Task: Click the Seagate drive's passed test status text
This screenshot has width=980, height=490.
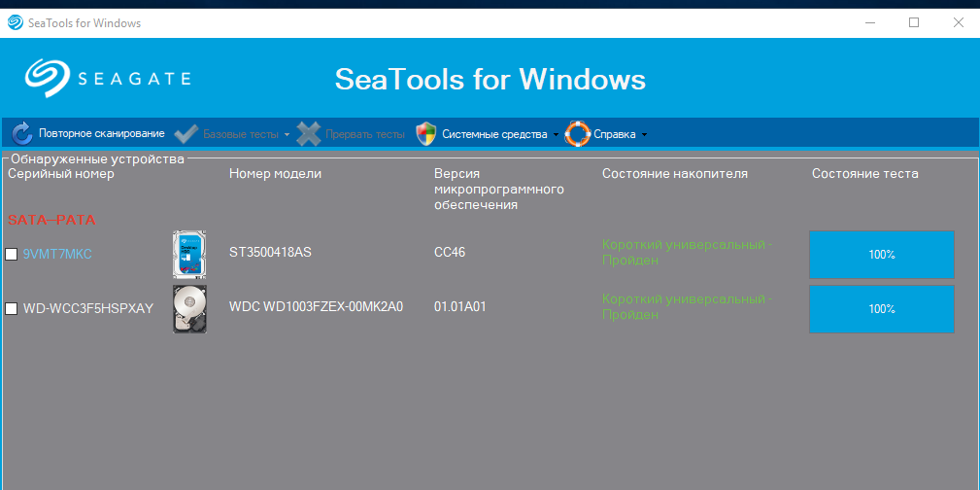Action: click(687, 253)
